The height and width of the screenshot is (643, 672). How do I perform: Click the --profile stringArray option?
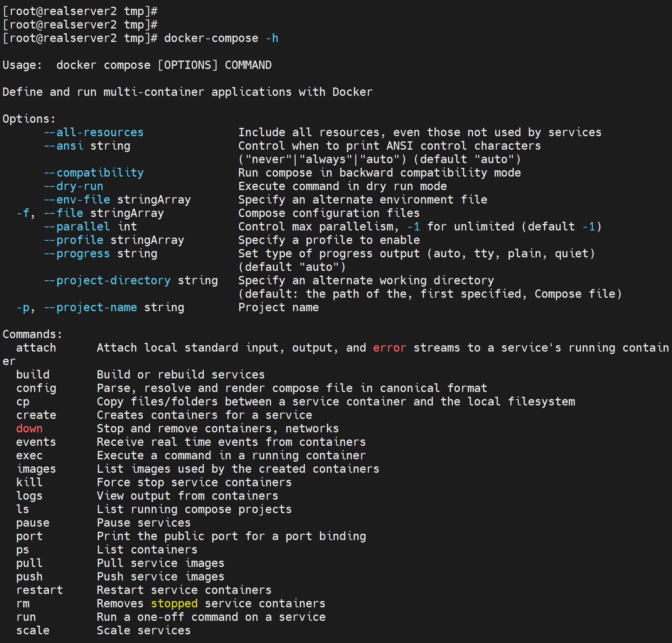[114, 240]
